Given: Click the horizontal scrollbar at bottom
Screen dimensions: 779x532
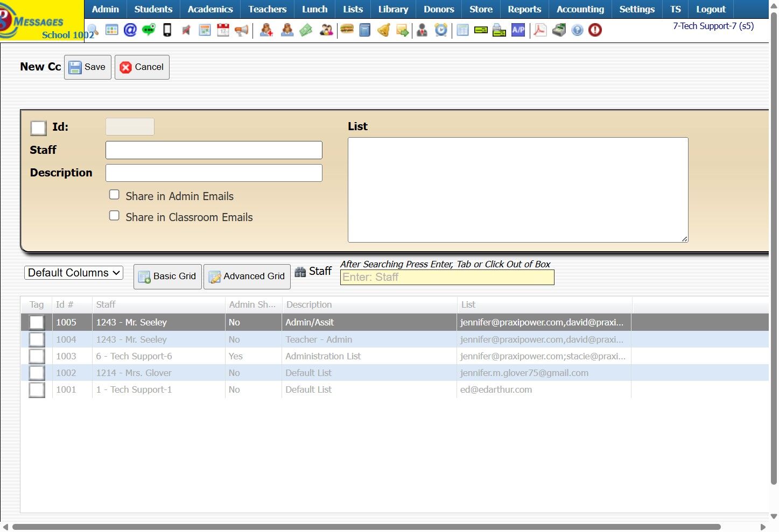Looking at the screenshot, I should 366,527.
